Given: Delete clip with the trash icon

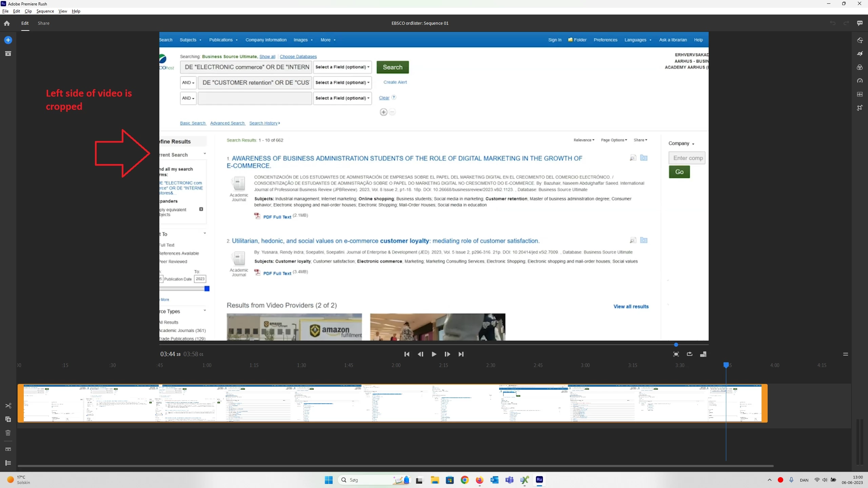Looking at the screenshot, I should [8, 433].
